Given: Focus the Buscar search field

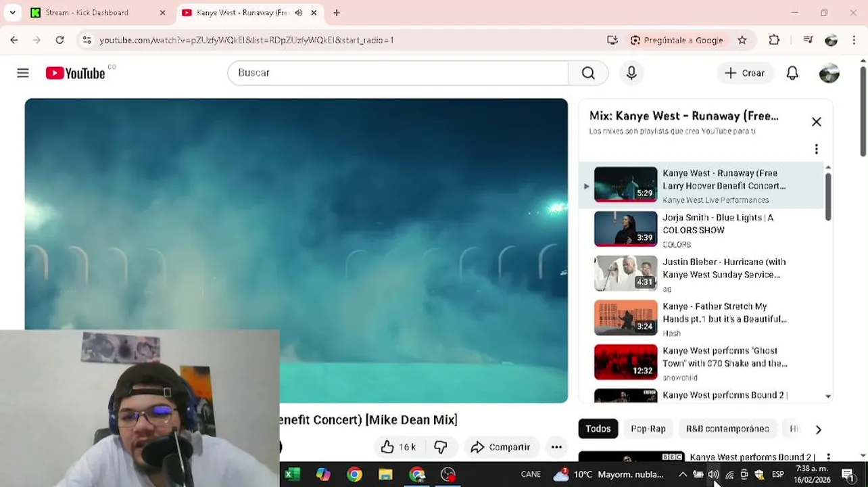Looking at the screenshot, I should click(398, 73).
